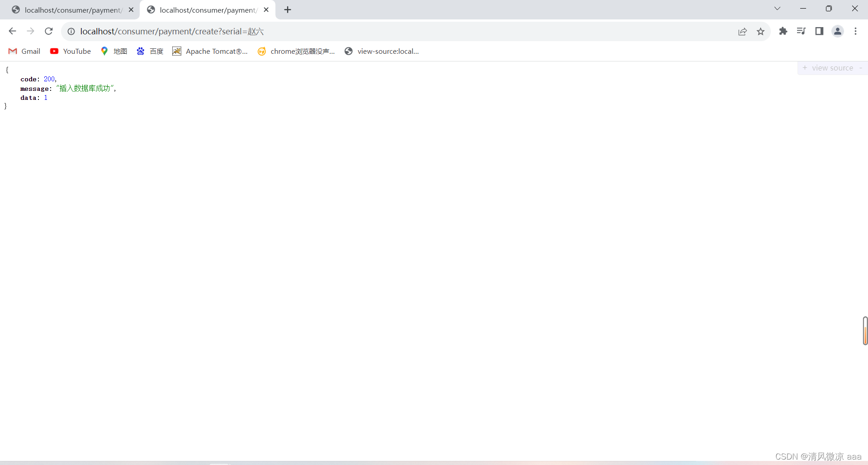Click the code value 200
This screenshot has width=868, height=465.
[x=49, y=79]
